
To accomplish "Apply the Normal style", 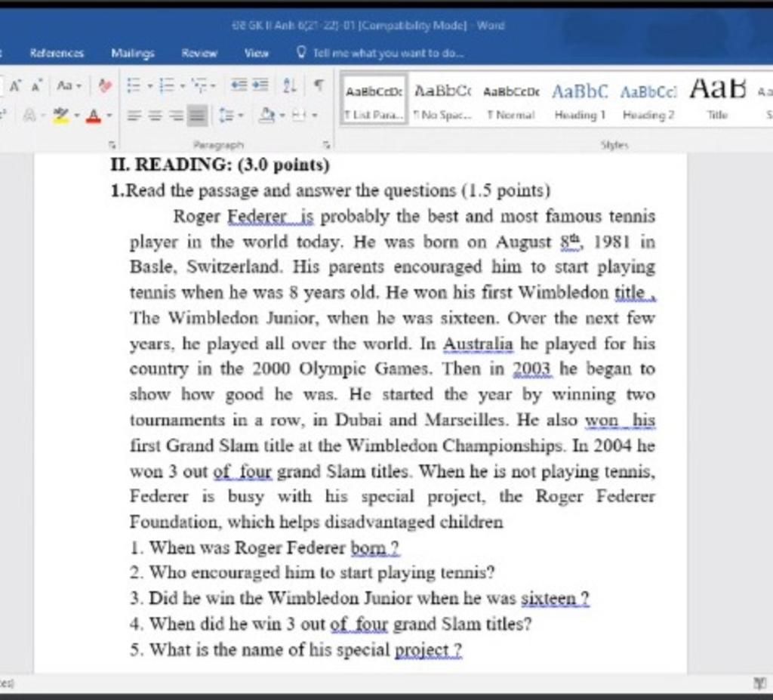I will coord(511,100).
